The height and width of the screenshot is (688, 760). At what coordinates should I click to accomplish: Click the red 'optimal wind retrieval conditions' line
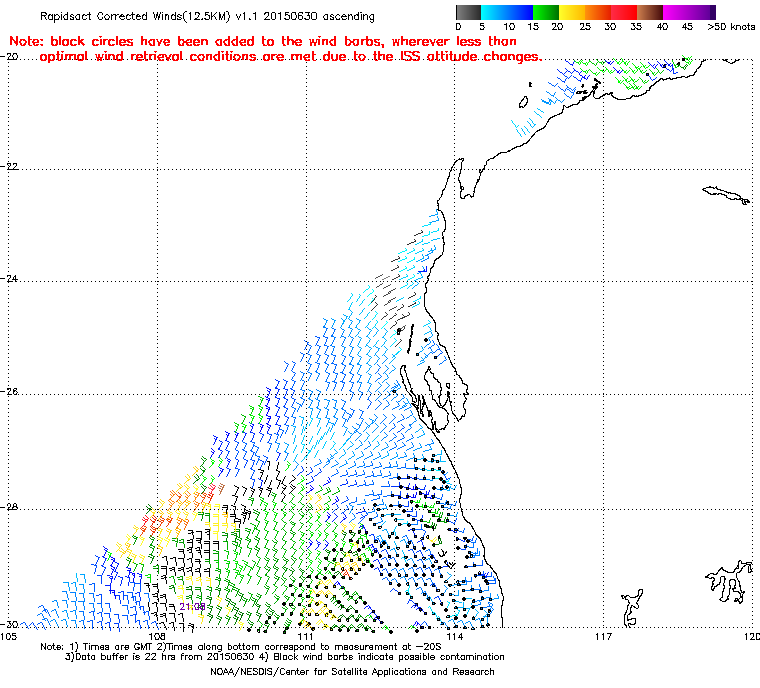(x=290, y=57)
